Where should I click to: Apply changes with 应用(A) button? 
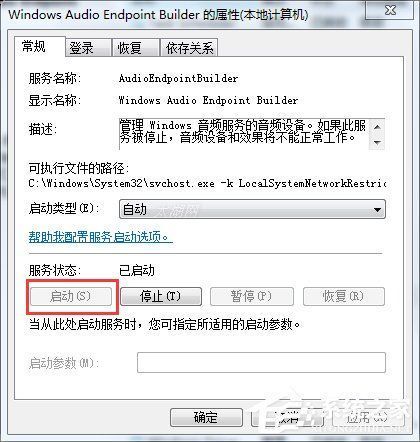tap(368, 417)
